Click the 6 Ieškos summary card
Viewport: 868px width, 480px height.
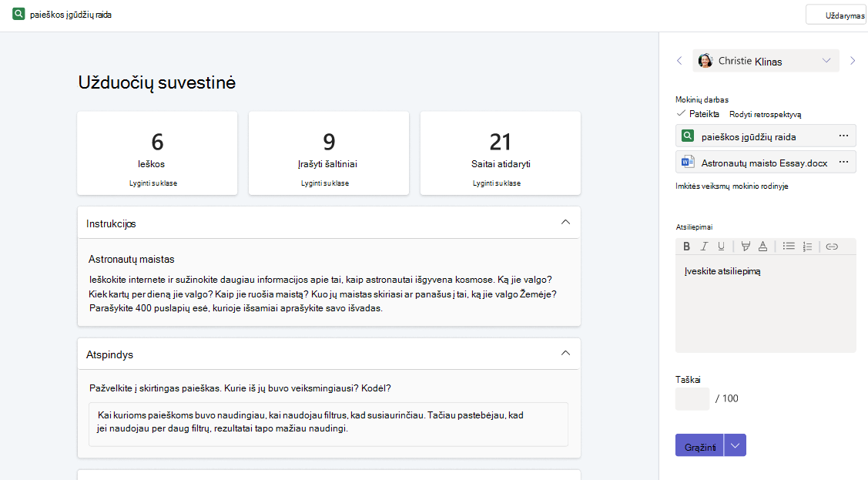157,153
